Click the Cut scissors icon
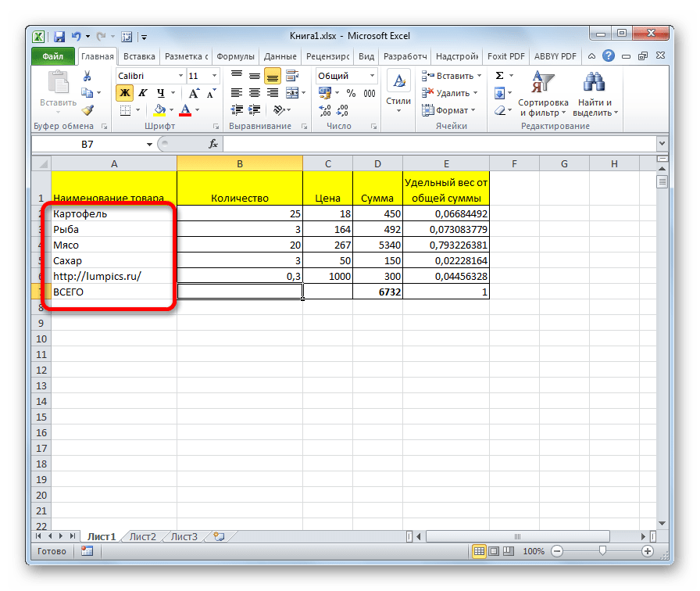 [x=87, y=76]
